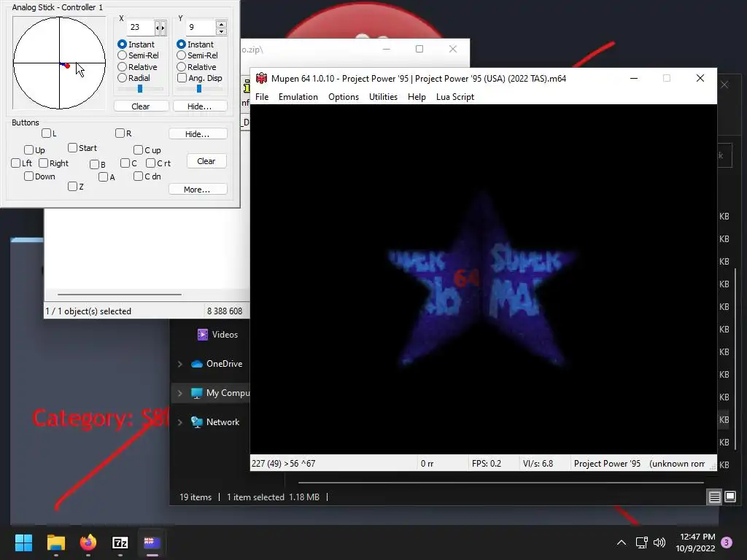Check the Start button checkbox

72,147
